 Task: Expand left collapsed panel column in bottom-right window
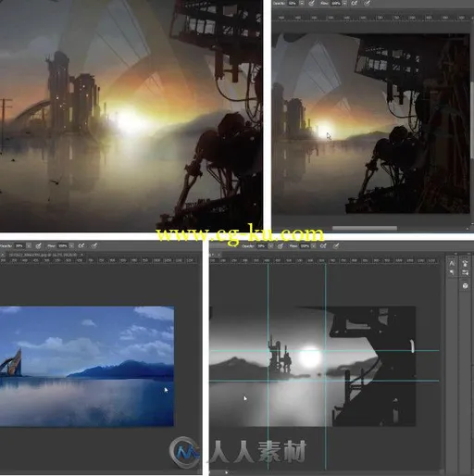click(x=455, y=254)
